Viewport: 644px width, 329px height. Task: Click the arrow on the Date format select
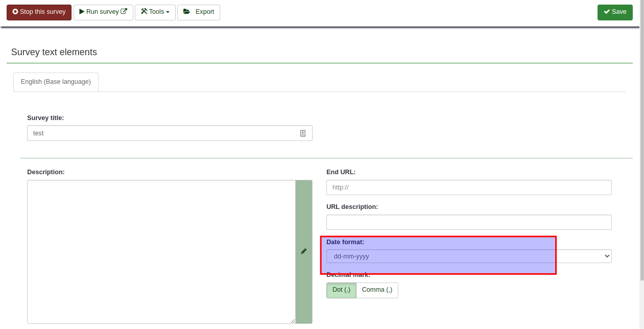(607, 256)
